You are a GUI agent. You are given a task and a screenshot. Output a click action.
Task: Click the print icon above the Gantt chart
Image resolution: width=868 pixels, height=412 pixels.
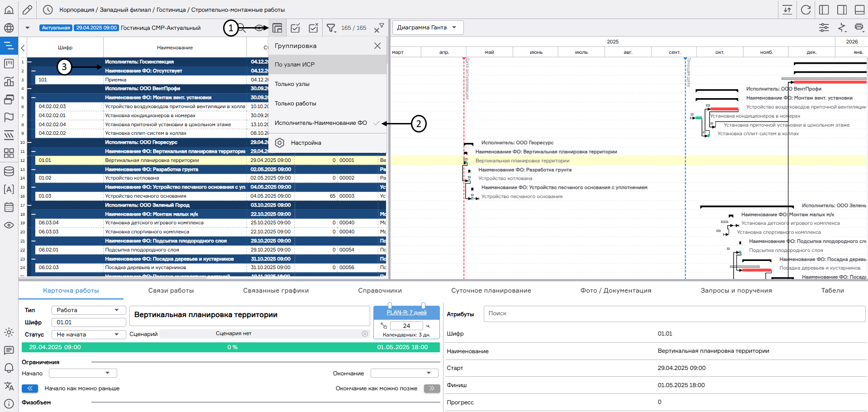click(858, 28)
